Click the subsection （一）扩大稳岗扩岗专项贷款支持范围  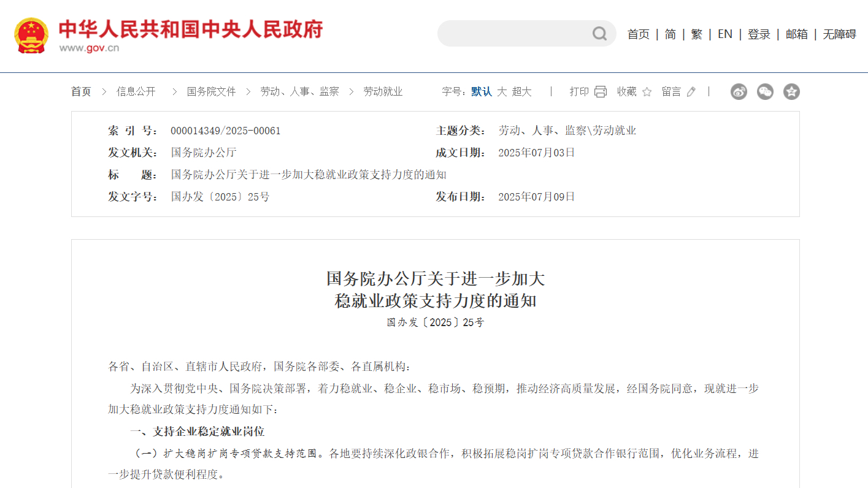point(227,454)
